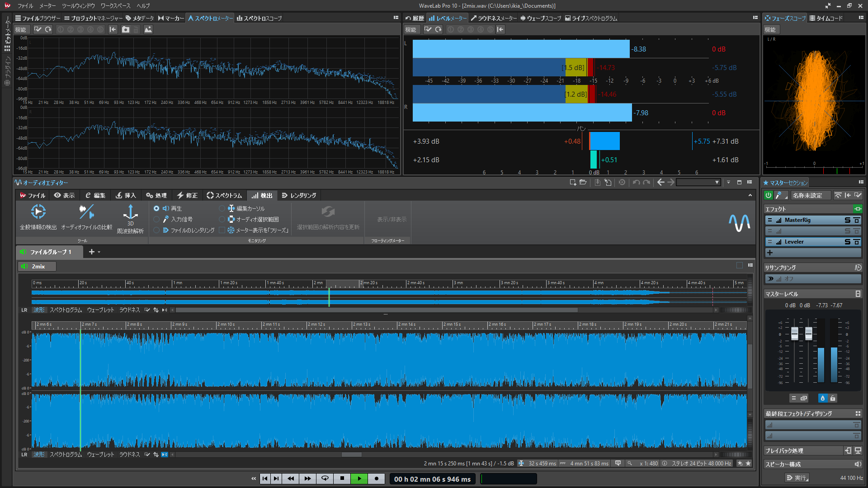Switch to the スペクトロスコープ tab
The height and width of the screenshot is (488, 868).
259,19
